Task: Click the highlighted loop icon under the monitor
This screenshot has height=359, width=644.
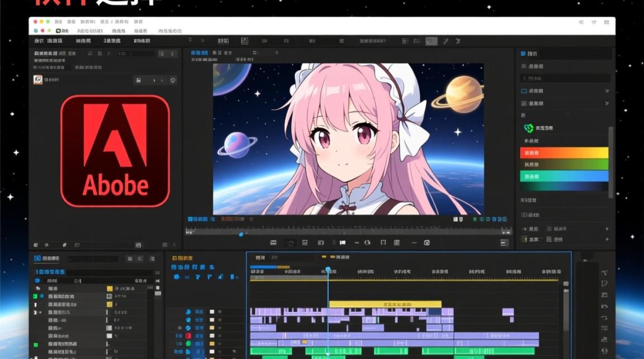Action: pos(290,243)
